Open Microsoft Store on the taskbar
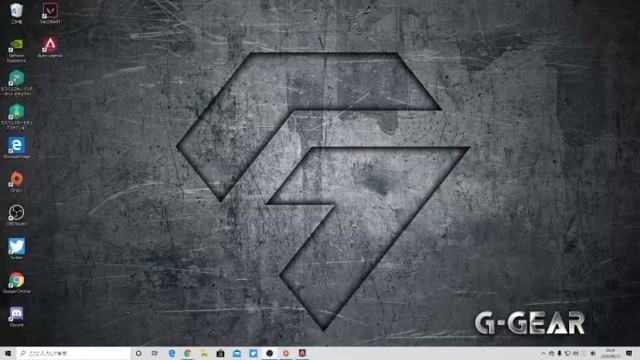This screenshot has width=640, height=360. pos(220,353)
